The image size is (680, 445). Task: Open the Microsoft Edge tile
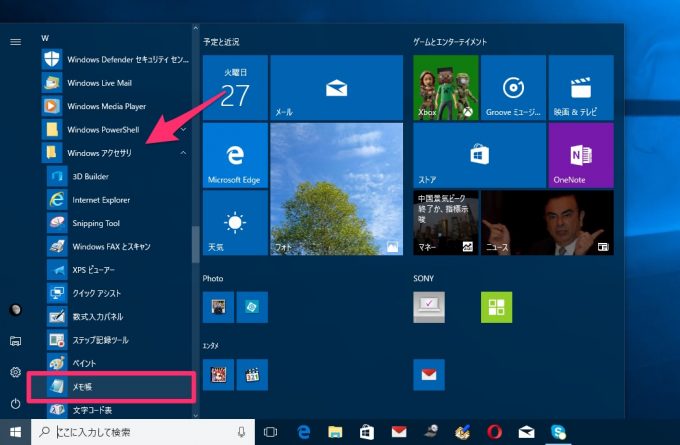[235, 155]
